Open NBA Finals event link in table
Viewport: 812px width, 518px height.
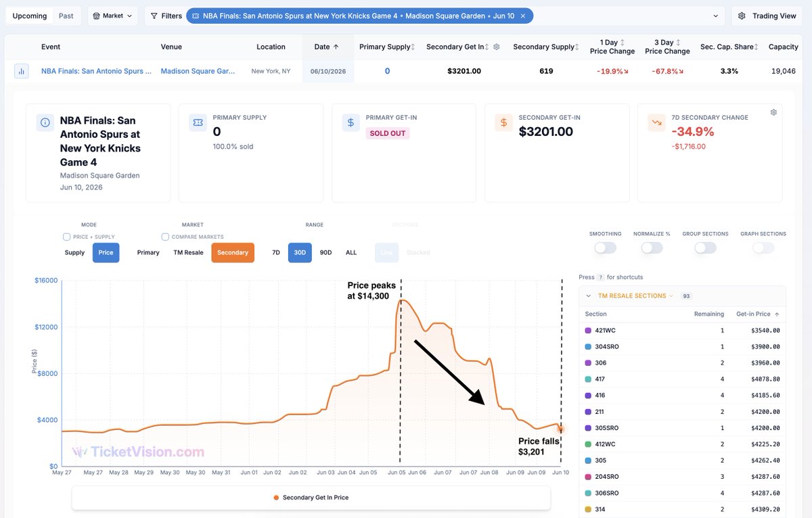click(96, 71)
